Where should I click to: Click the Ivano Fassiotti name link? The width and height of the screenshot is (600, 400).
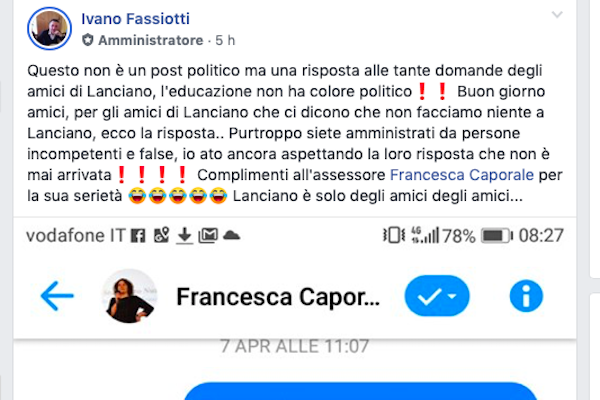point(135,19)
